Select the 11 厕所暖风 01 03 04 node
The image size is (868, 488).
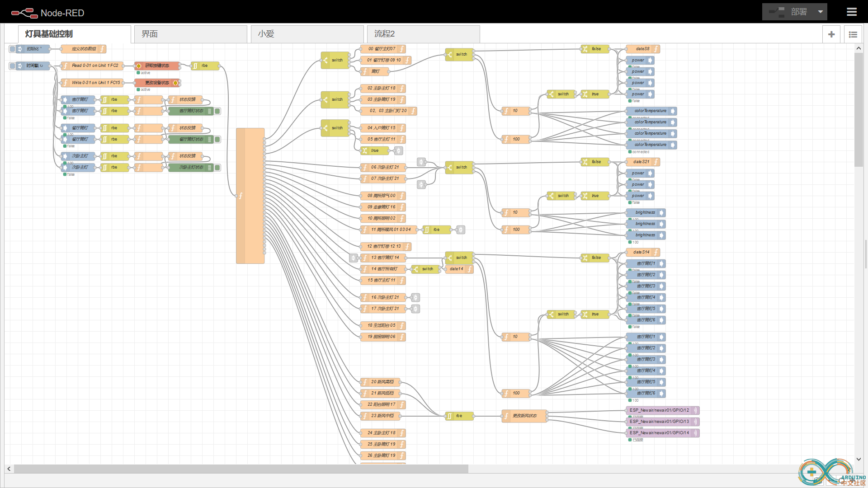388,230
